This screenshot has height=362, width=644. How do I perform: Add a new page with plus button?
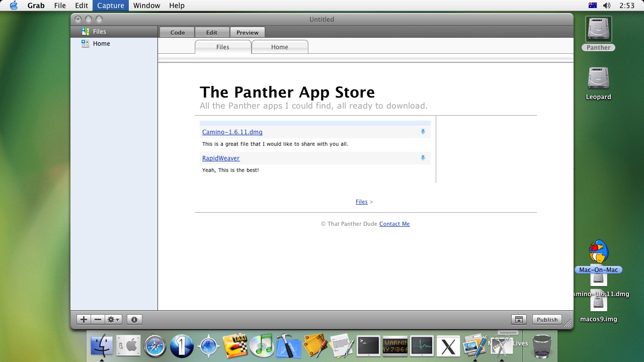(84, 319)
